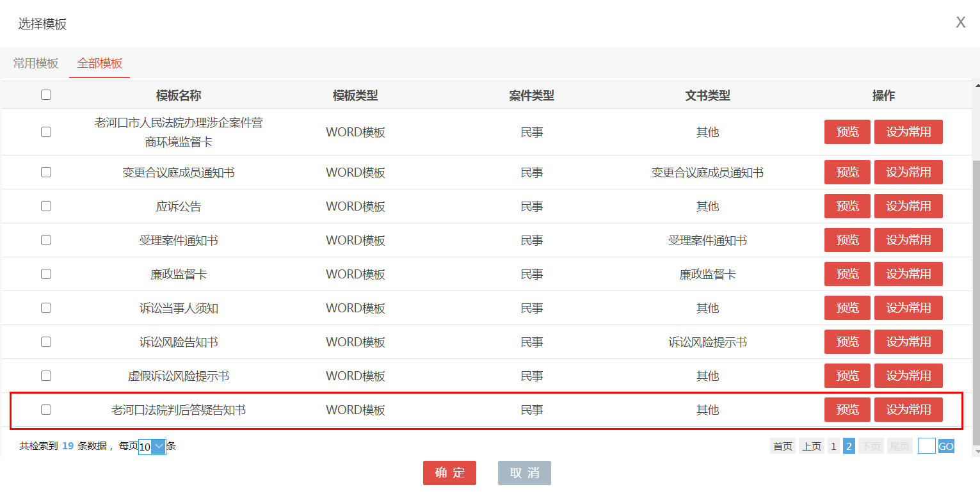Preview the 虚假诉讼风险提示书 template
The image size is (980, 496).
click(x=847, y=376)
